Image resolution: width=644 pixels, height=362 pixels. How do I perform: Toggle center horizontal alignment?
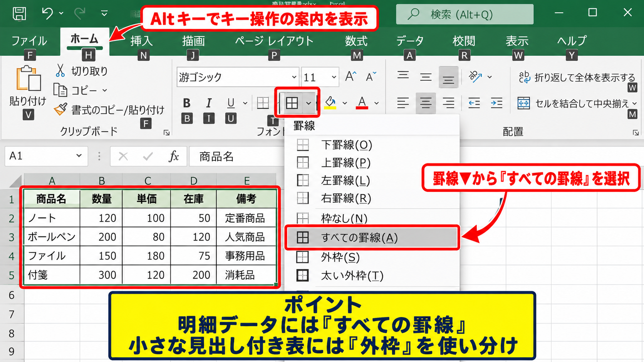(x=426, y=103)
